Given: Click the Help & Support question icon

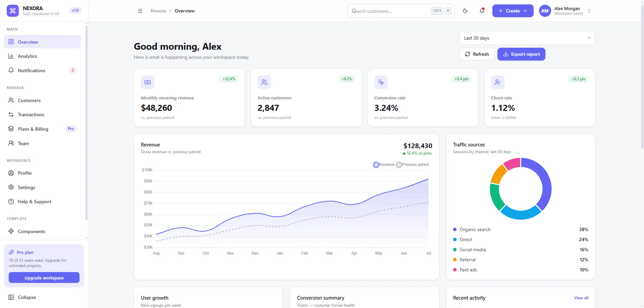Looking at the screenshot, I should 11,202.
